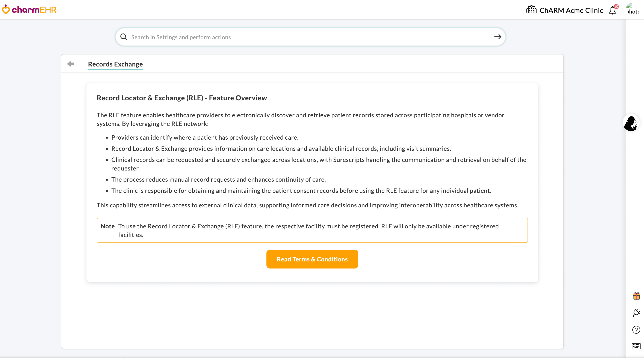Click the RLE Feature Overview heading
Image resolution: width=644 pixels, height=359 pixels.
pyautogui.click(x=182, y=98)
